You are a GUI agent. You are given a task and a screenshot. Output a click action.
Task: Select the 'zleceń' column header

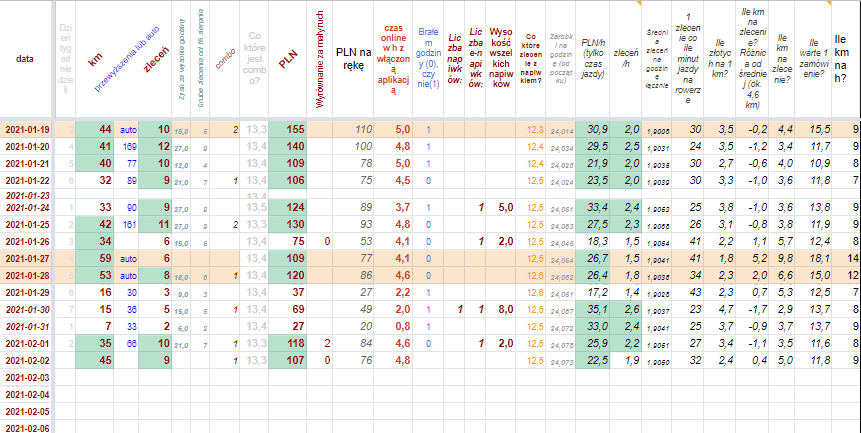point(155,59)
